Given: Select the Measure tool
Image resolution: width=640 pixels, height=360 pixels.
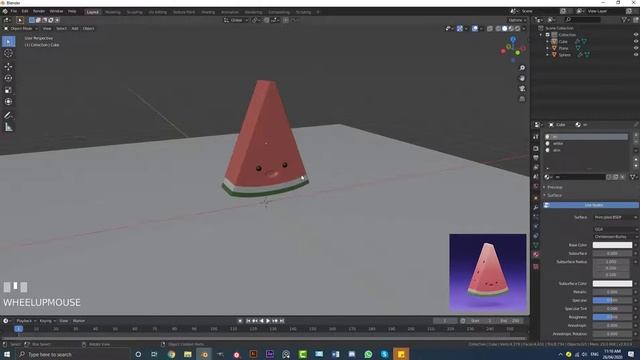Looking at the screenshot, I should 9,127.
